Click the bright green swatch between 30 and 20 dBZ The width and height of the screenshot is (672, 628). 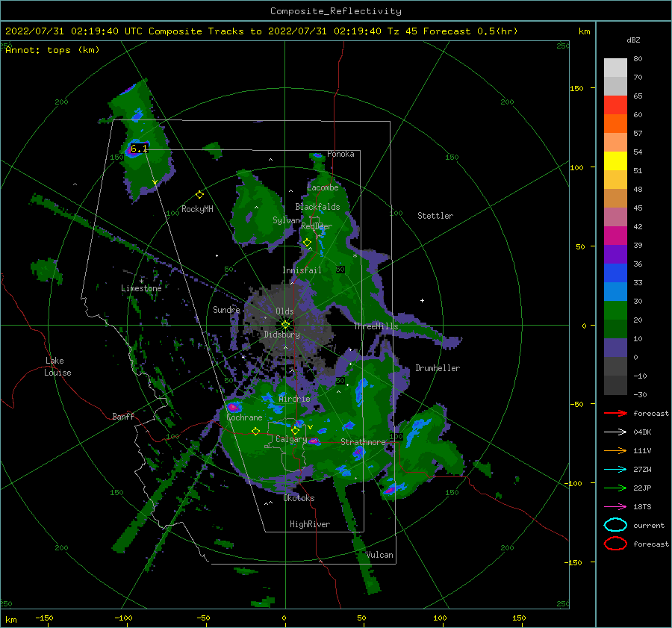click(615, 311)
